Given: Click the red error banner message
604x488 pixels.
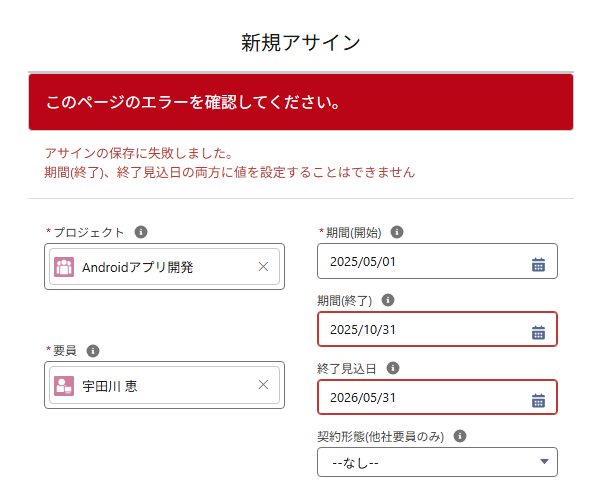Looking at the screenshot, I should 300,102.
